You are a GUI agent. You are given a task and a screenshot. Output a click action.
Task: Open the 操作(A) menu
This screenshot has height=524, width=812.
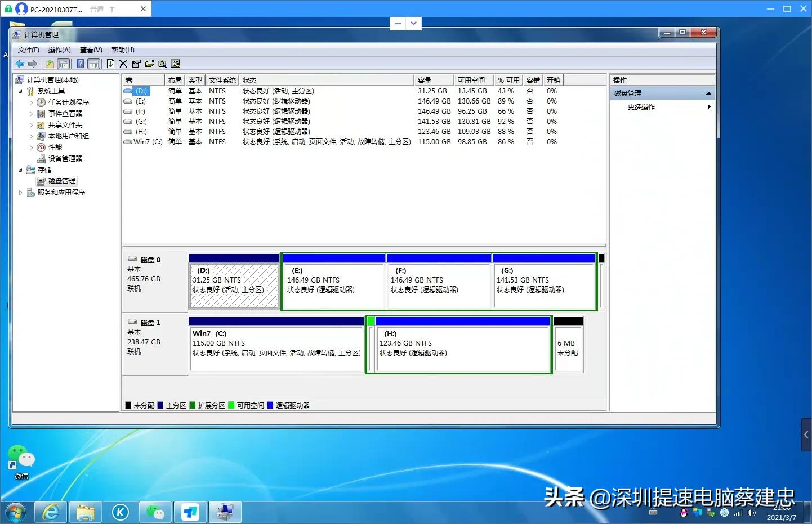(59, 50)
